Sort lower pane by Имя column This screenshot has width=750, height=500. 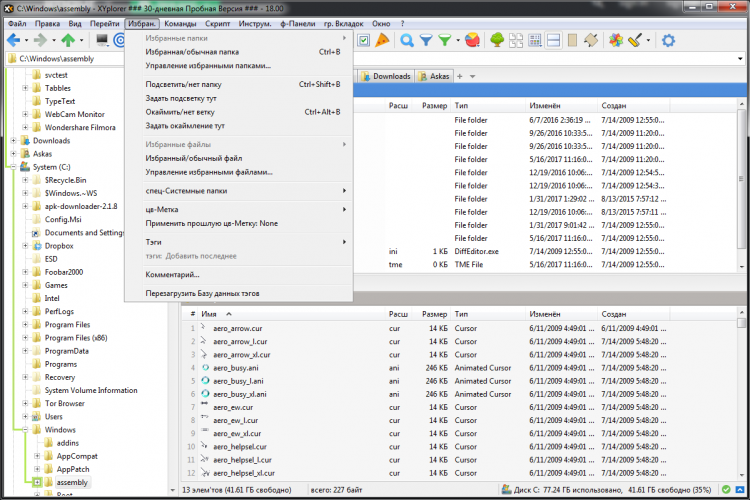pos(292,314)
